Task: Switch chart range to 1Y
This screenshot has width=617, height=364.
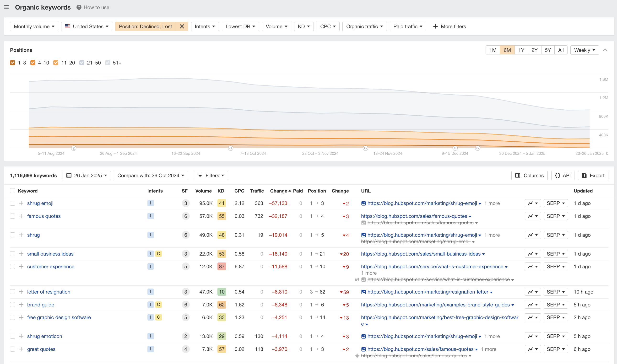Action: 521,50
